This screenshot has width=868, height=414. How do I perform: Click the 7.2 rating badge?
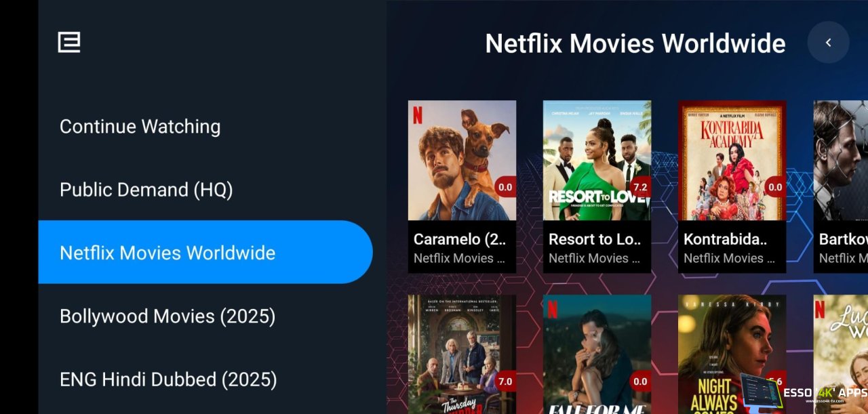pos(639,187)
